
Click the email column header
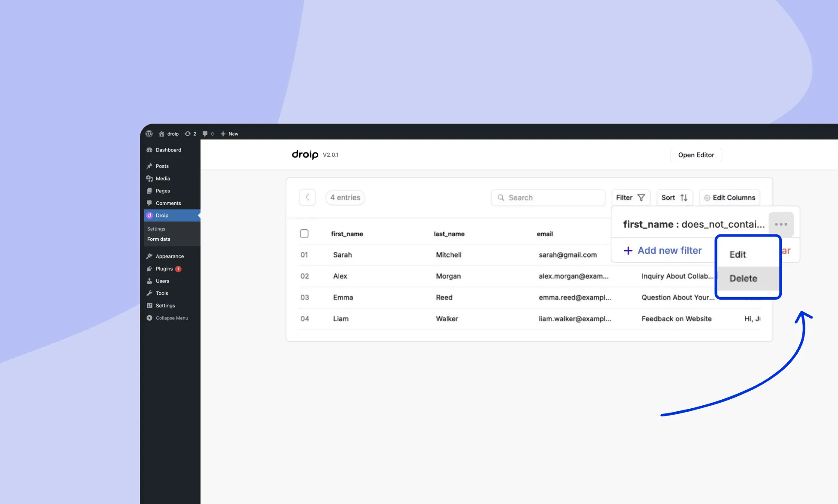pos(545,234)
